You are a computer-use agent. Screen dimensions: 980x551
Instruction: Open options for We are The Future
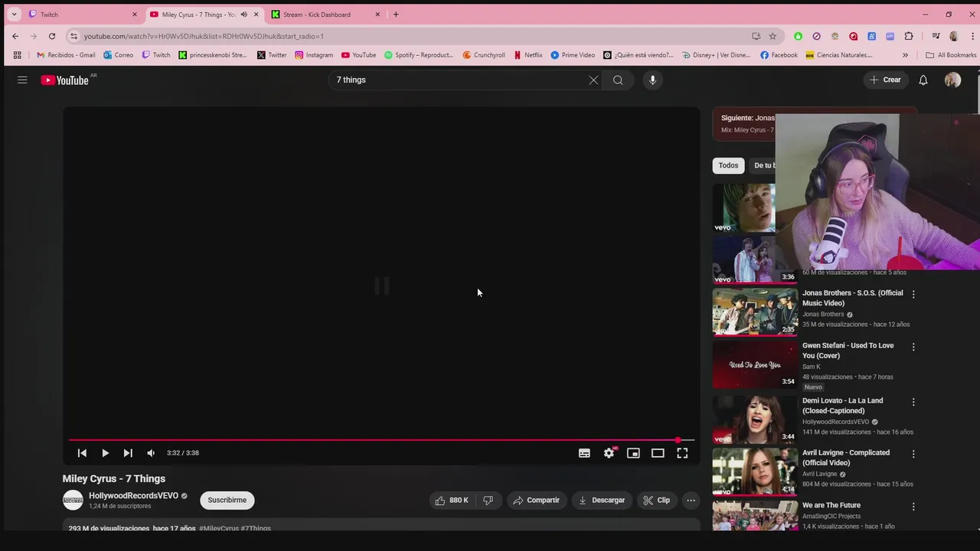(913, 507)
